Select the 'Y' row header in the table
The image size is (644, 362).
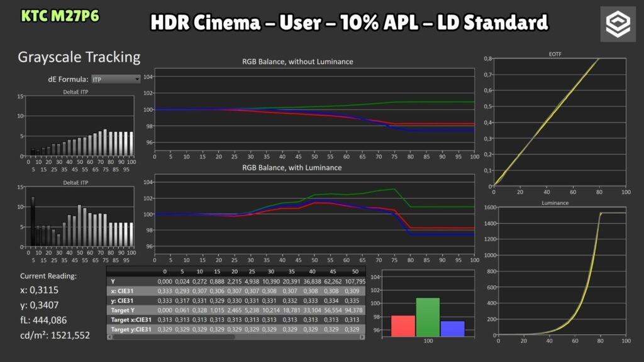tap(113, 281)
